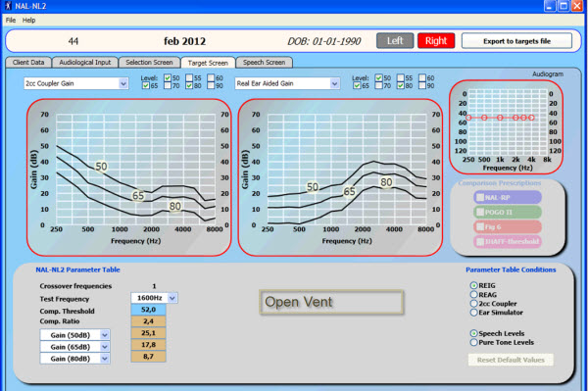Open the 2cc Coupler Gain dropdown
588x391 pixels.
point(76,83)
